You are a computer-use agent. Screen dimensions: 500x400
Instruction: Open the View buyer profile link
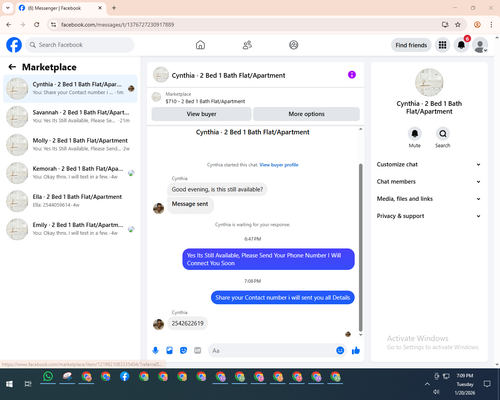click(279, 165)
